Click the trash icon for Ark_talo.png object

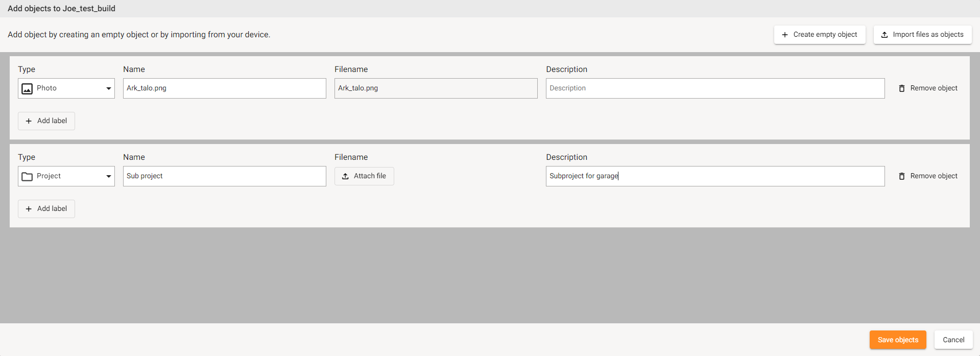pyautogui.click(x=901, y=88)
